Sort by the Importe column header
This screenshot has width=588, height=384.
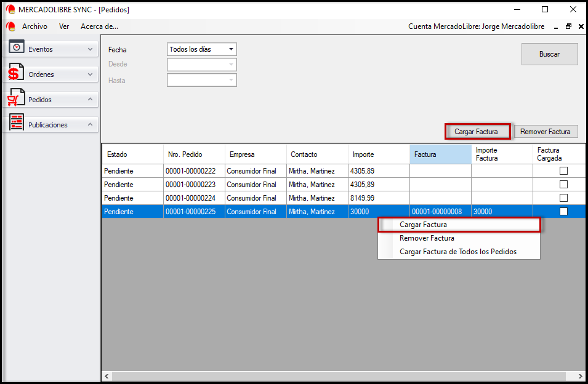click(379, 154)
